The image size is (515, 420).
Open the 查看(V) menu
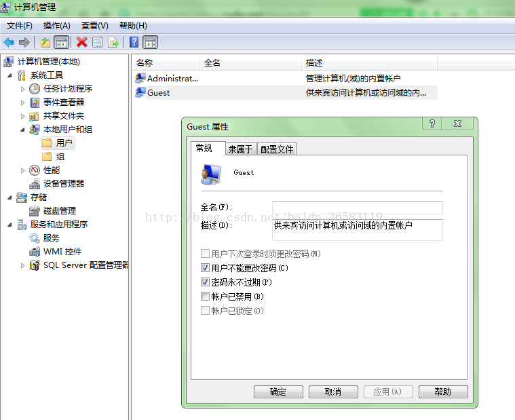point(95,26)
